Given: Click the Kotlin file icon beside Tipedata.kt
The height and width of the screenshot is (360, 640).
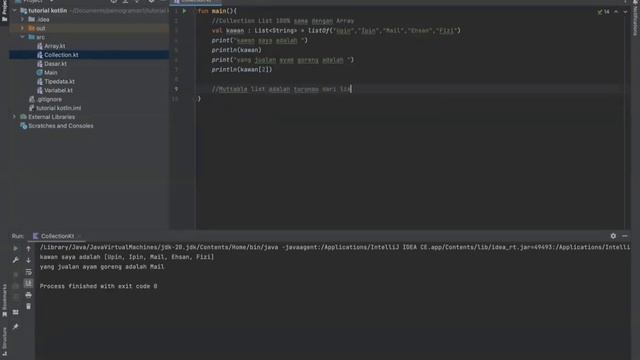Looking at the screenshot, I should [x=40, y=82].
